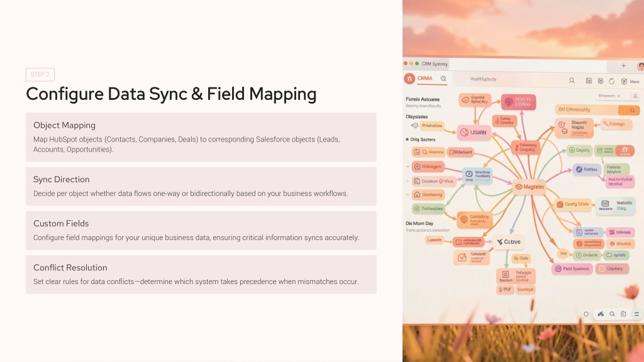Viewport: 644px width, 362px height.
Task: Click the orange home icon beside CRMA
Action: tap(409, 79)
